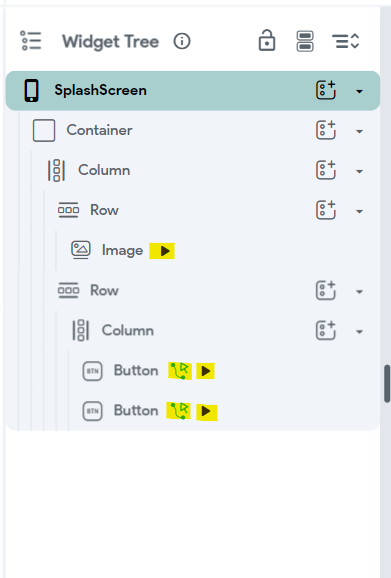Click the Widget Tree list icon

31,41
